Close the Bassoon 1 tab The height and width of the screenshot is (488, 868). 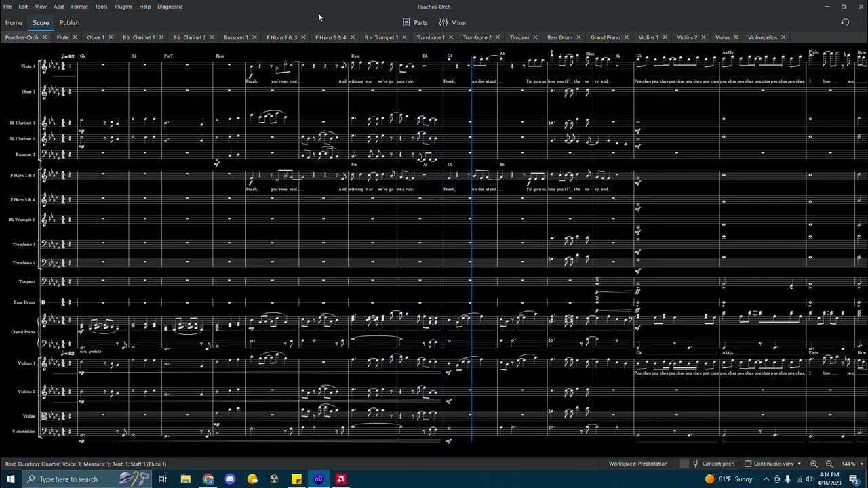[254, 37]
